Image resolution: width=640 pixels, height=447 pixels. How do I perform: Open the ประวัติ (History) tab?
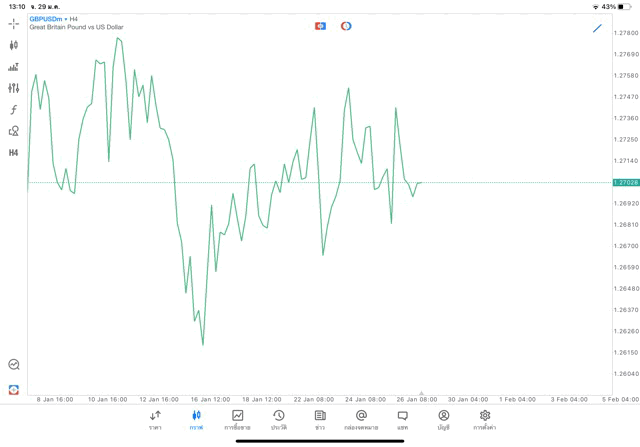coord(278,419)
